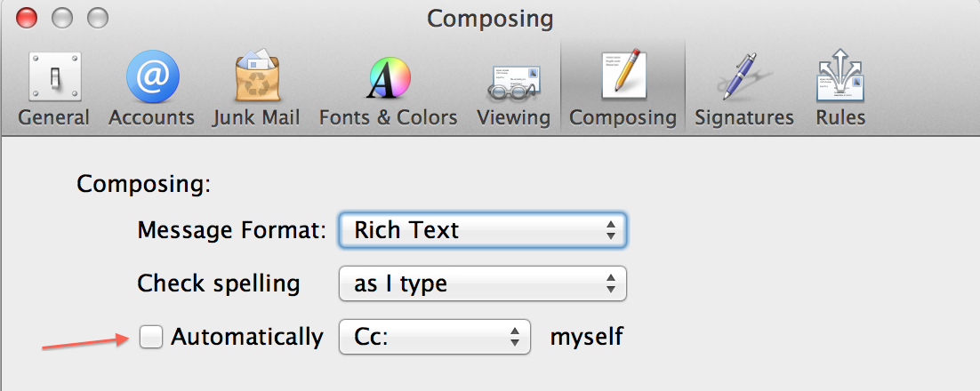Enable the Automatically Cc myself checkbox
Viewport: 980px width, 391px height.
(x=151, y=337)
